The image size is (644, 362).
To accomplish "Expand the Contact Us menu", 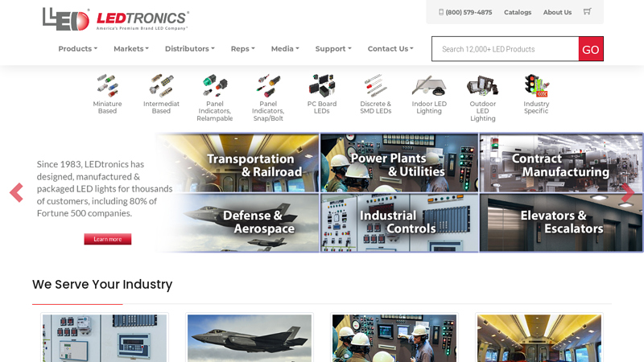I will 390,49.
